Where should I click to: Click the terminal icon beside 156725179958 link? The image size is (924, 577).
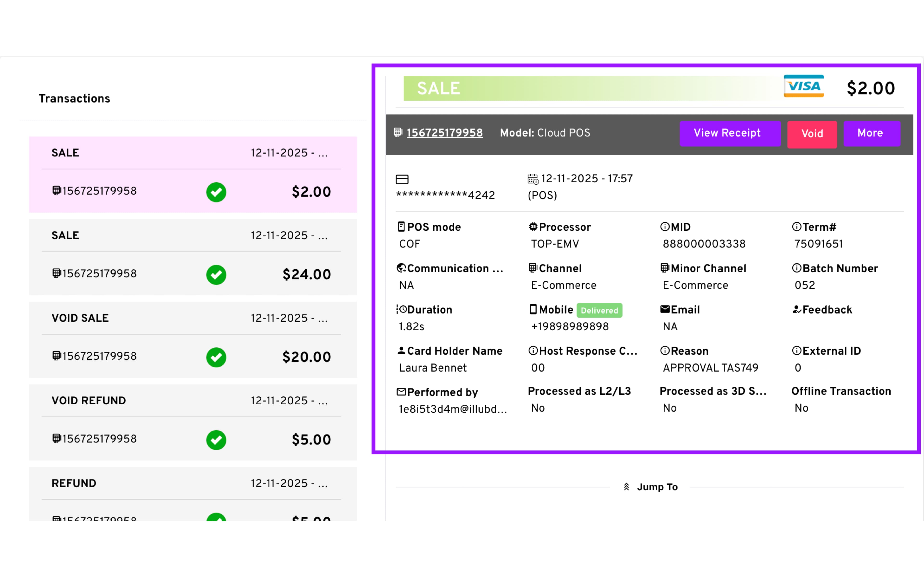point(398,132)
